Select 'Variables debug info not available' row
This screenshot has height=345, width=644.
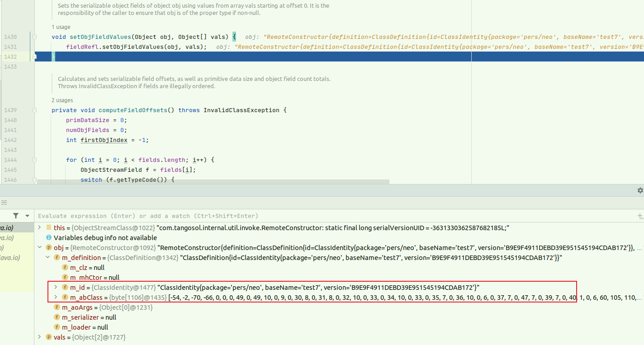[x=339, y=237]
